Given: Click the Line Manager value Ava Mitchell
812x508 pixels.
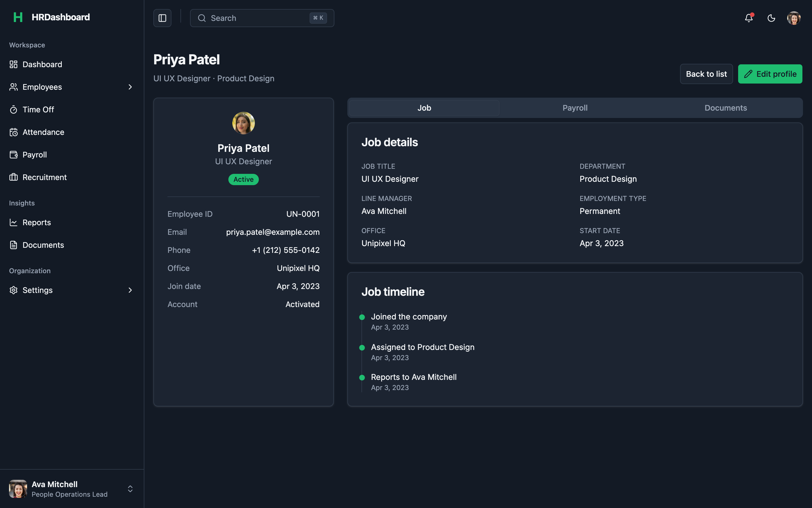Looking at the screenshot, I should pos(384,211).
